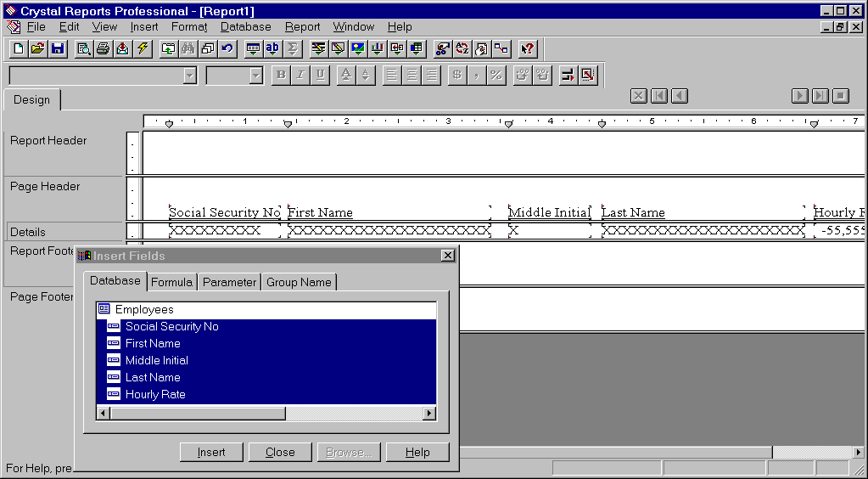
Task: Click the binoculars search icon
Action: point(188,48)
